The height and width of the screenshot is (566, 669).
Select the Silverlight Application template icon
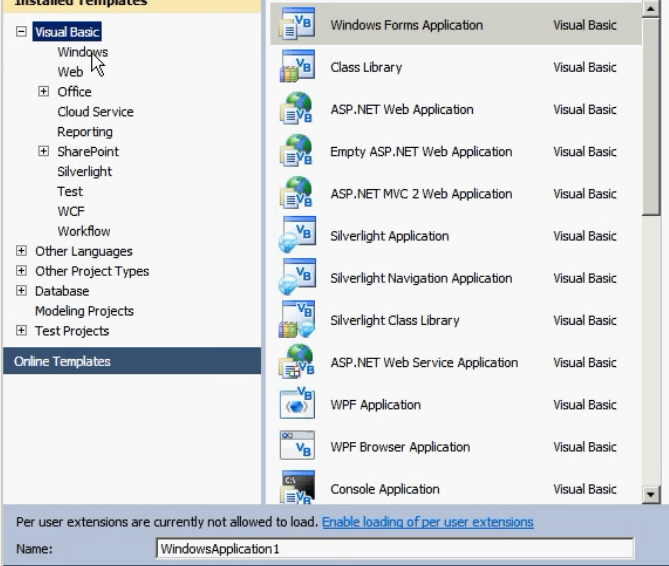point(297,235)
